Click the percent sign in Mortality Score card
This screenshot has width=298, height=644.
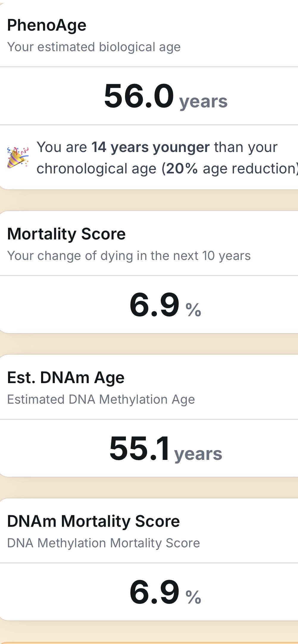[194, 310]
